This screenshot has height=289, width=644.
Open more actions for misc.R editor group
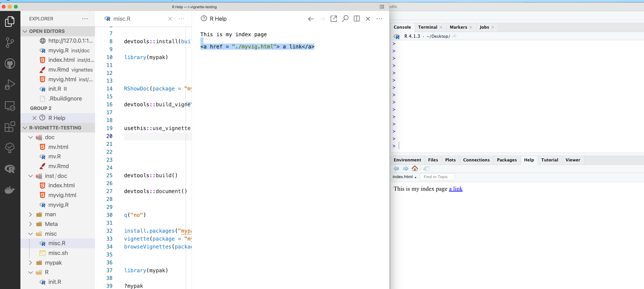coord(182,19)
